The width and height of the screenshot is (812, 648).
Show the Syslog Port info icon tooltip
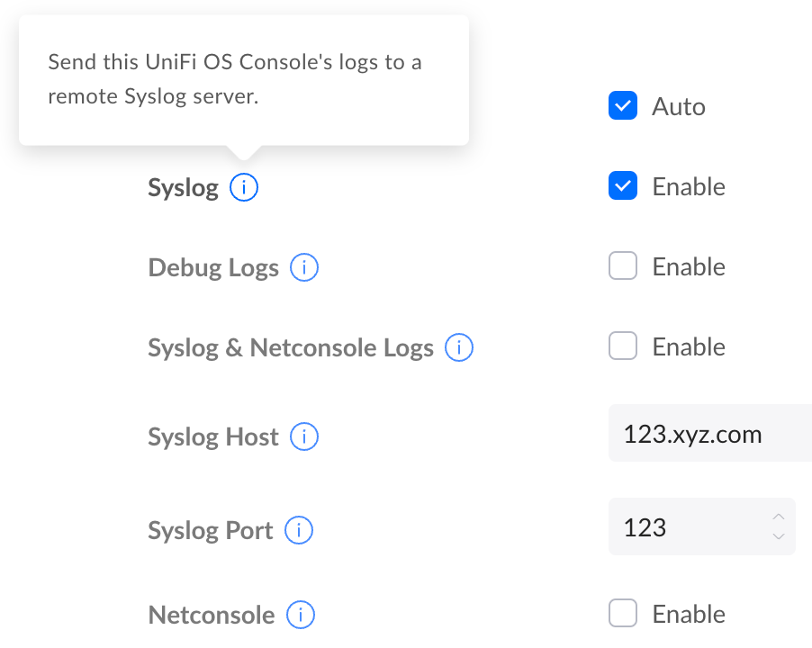click(299, 531)
